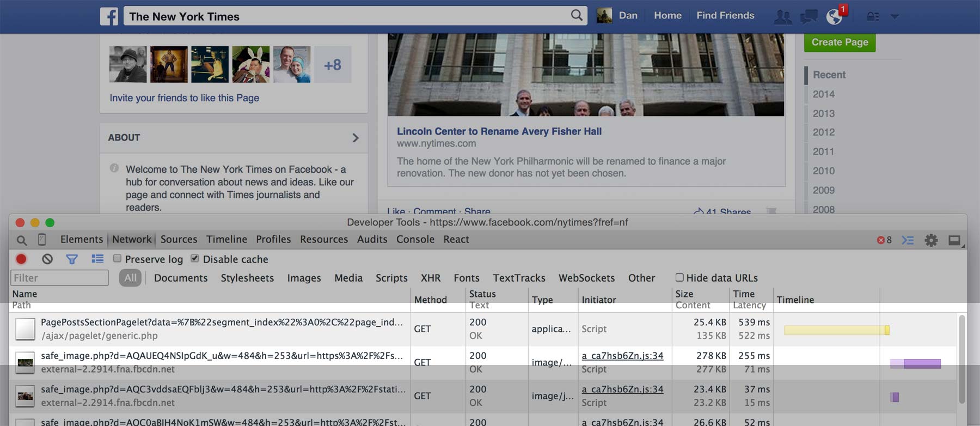
Task: Filter by Documents
Action: (181, 278)
